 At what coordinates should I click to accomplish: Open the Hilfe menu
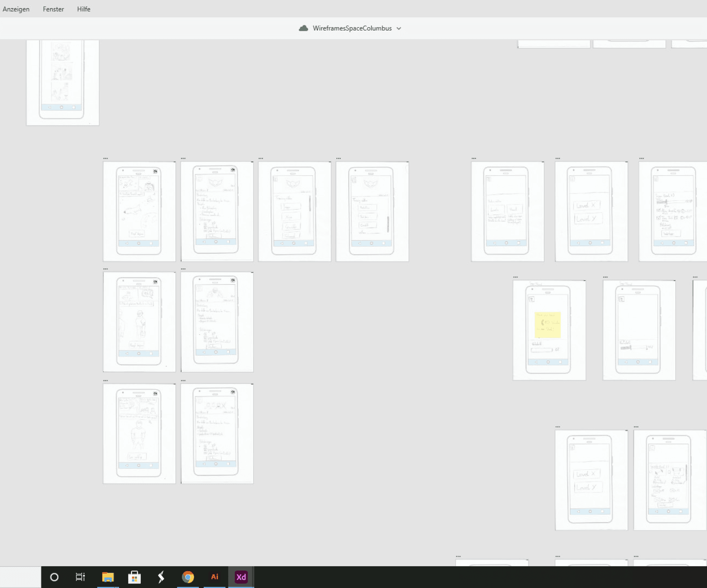click(x=83, y=9)
